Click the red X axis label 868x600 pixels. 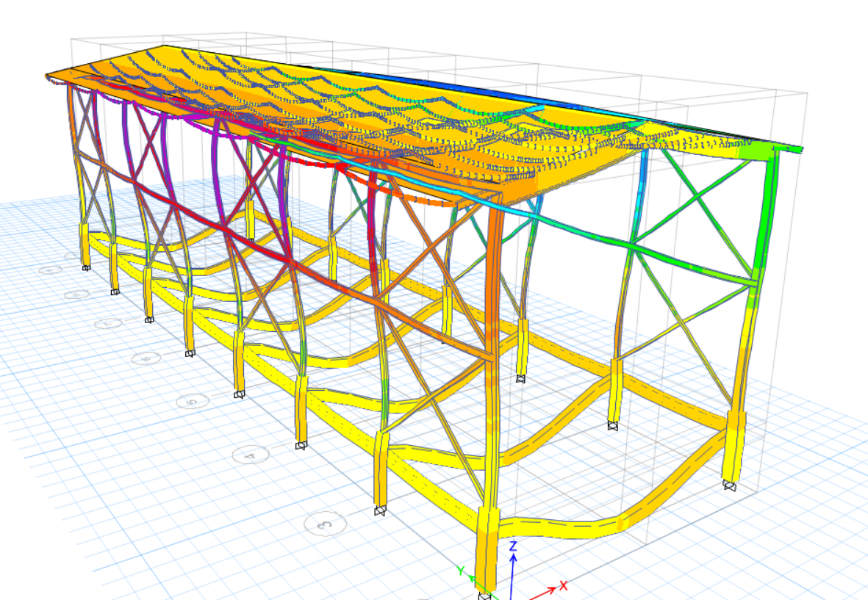(563, 585)
